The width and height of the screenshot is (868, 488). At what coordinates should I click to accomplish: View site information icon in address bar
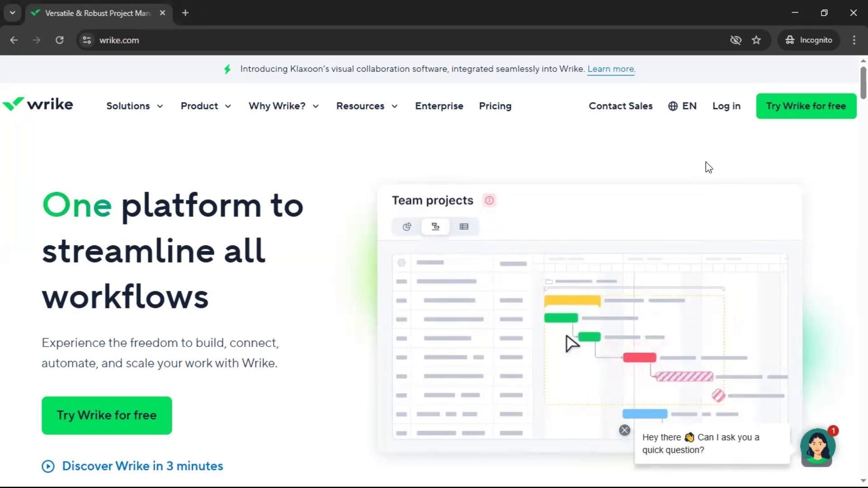pos(87,40)
